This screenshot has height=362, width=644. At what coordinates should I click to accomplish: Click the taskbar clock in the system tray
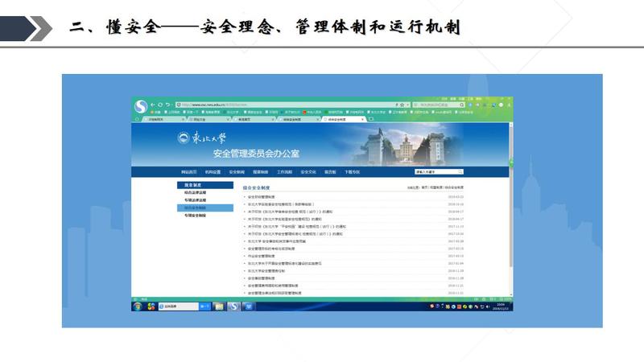pos(502,306)
